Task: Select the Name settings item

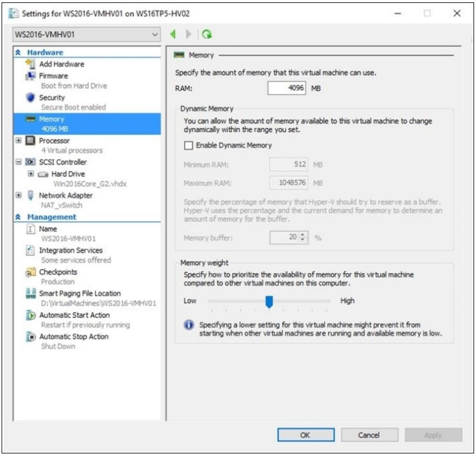Action: [48, 229]
